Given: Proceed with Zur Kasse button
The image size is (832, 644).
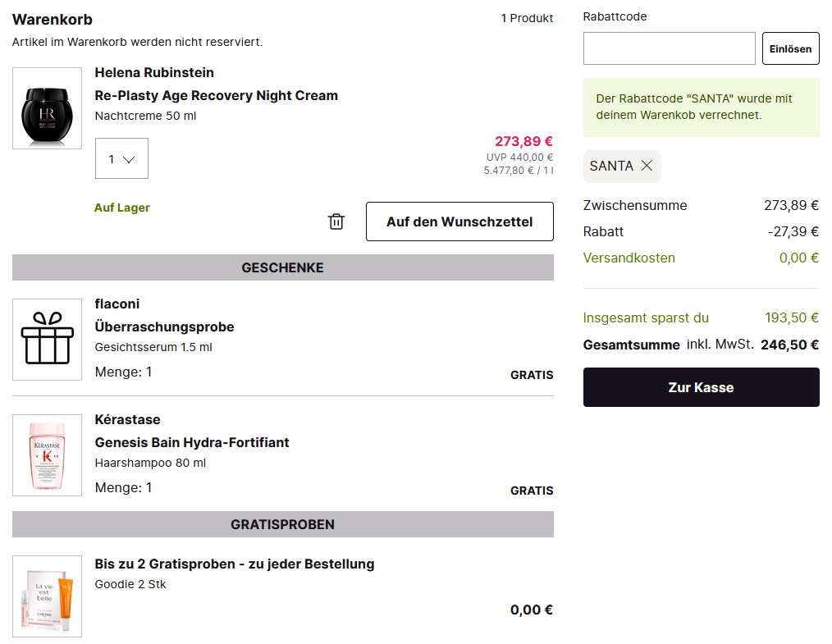Looking at the screenshot, I should point(701,387).
